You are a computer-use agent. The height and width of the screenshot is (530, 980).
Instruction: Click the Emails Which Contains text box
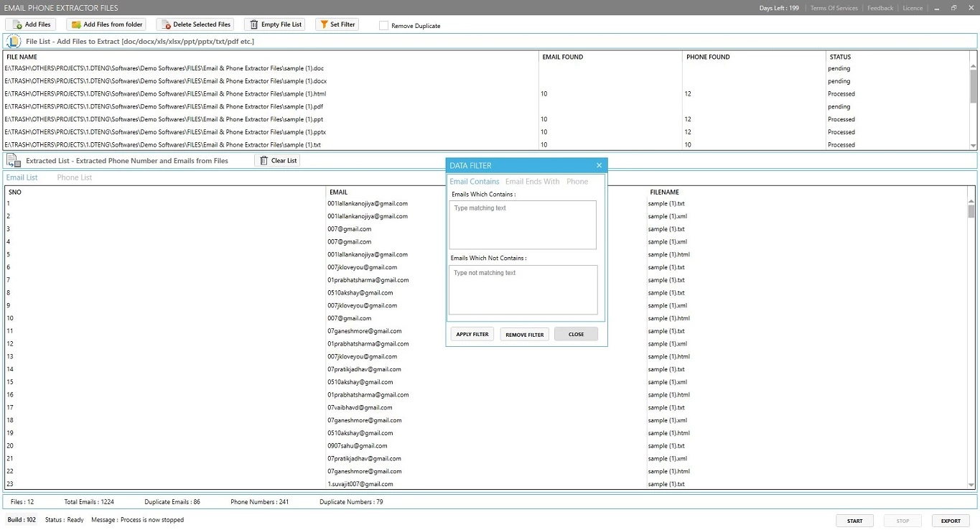(522, 225)
